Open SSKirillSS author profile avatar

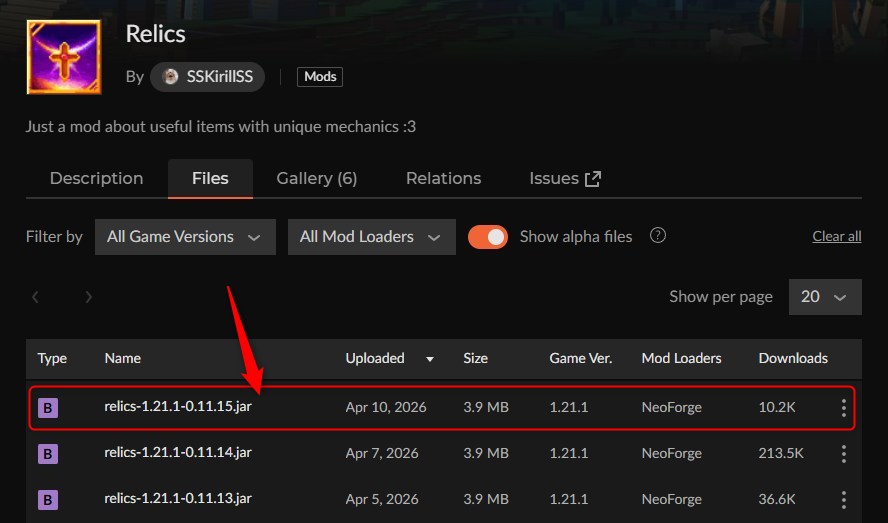[171, 77]
